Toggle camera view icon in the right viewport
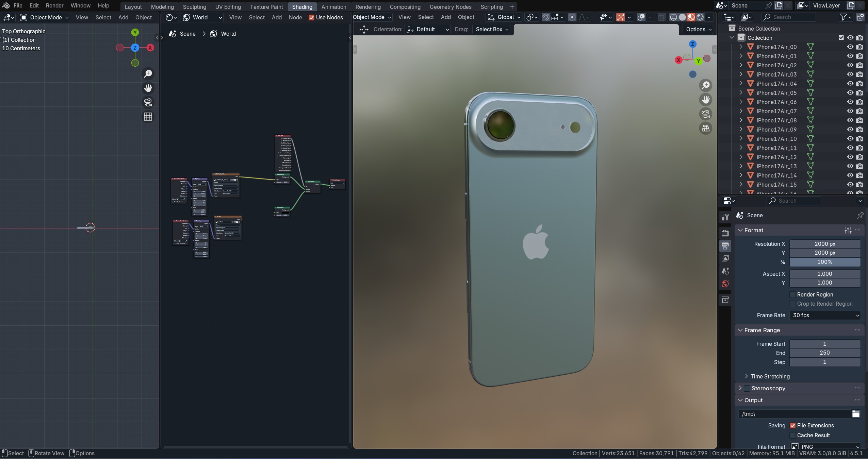868x459 pixels. coord(705,114)
